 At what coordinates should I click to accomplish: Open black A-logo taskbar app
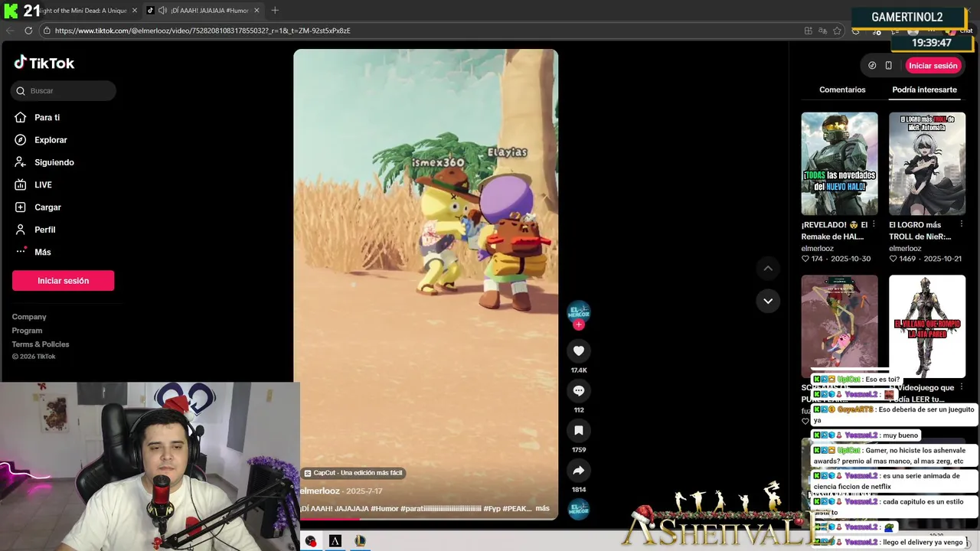pyautogui.click(x=335, y=541)
